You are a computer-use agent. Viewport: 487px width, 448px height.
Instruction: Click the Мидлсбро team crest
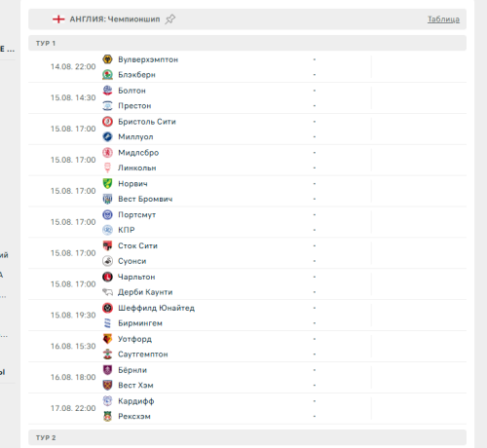click(x=107, y=153)
